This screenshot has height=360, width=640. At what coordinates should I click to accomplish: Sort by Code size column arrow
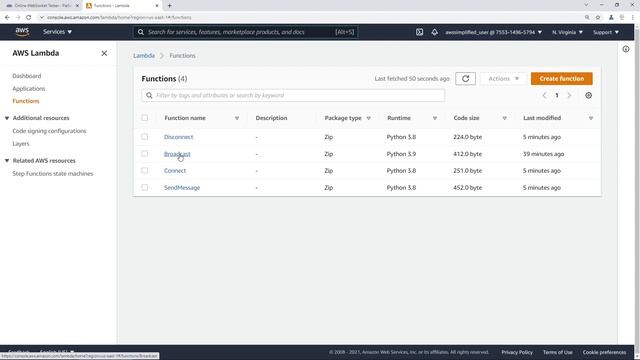(x=504, y=118)
